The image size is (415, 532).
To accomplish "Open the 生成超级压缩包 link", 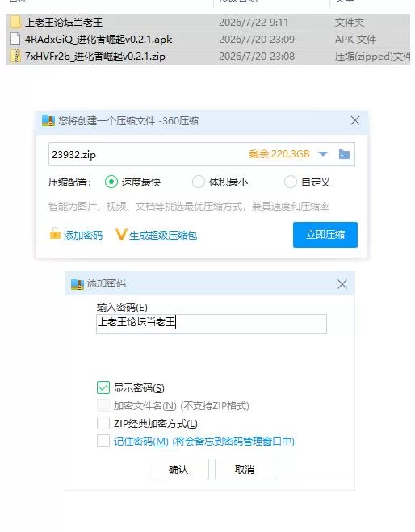I will pos(163,236).
